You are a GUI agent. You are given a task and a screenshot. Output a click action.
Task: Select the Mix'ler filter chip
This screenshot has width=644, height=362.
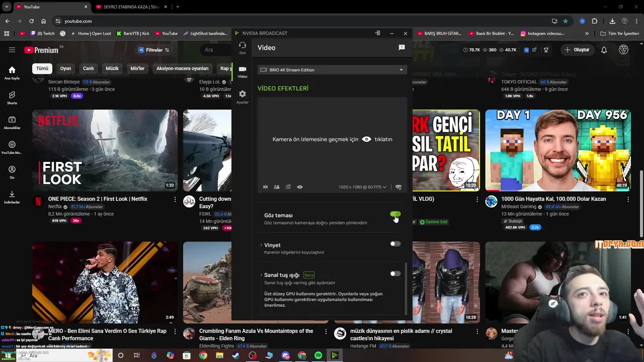click(x=137, y=68)
